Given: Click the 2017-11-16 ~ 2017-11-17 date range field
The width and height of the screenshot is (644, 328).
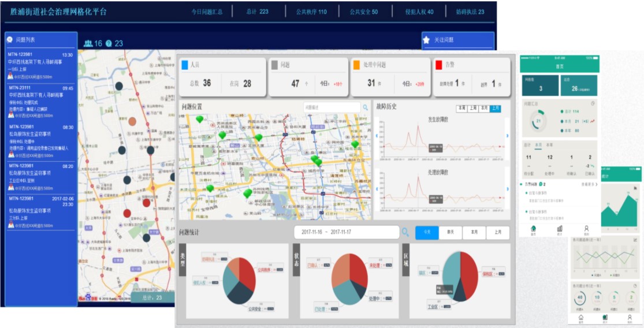Looking at the screenshot, I should 347,232.
